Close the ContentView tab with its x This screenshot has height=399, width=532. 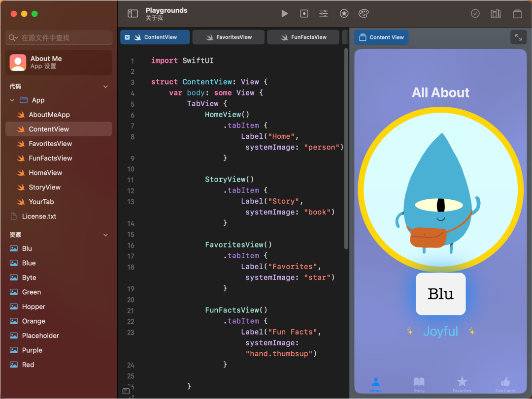click(x=127, y=37)
